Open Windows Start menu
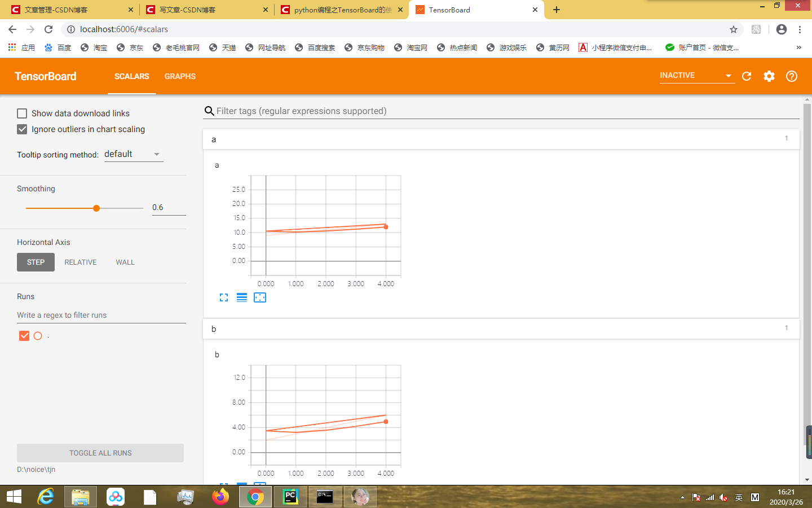Screen dimensions: 812x508 point(14,497)
